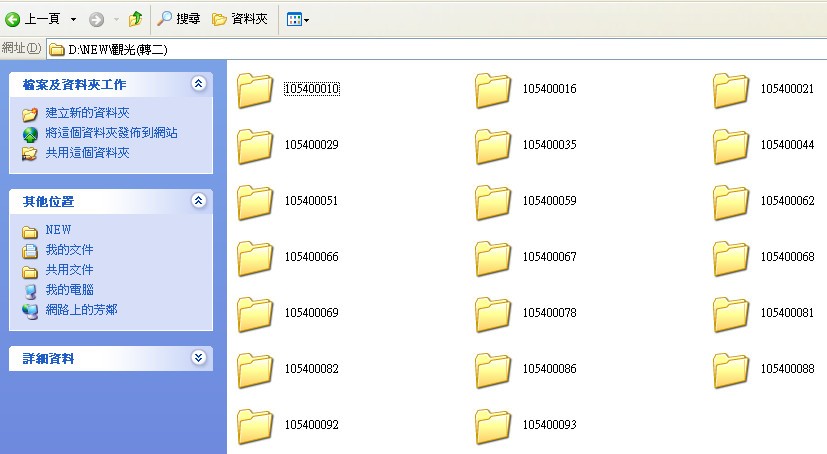Go up one folder level icon

pos(136,19)
